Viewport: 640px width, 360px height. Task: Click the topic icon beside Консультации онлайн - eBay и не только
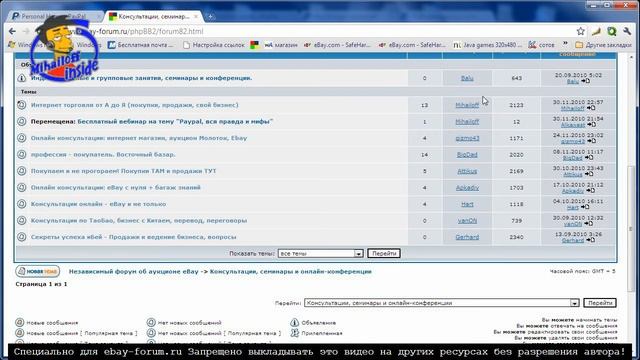pyautogui.click(x=22, y=204)
